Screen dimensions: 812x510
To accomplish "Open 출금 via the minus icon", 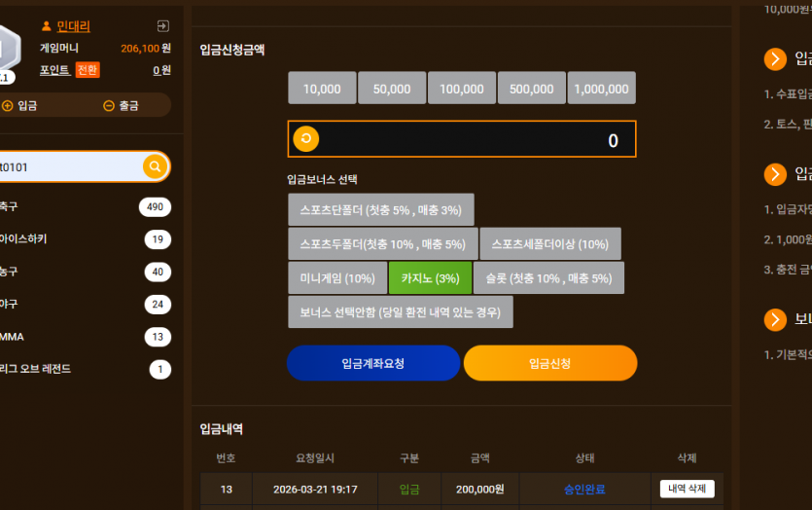I will pos(109,106).
